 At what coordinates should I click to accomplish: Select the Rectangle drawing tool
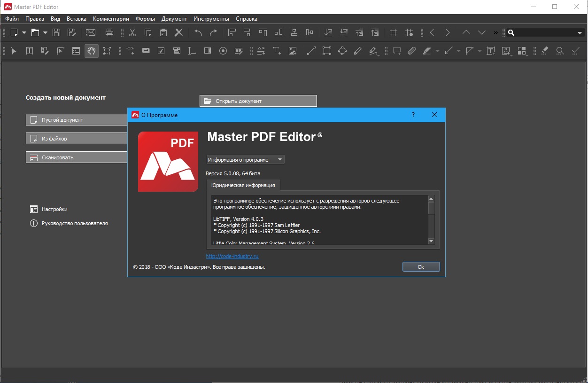327,51
